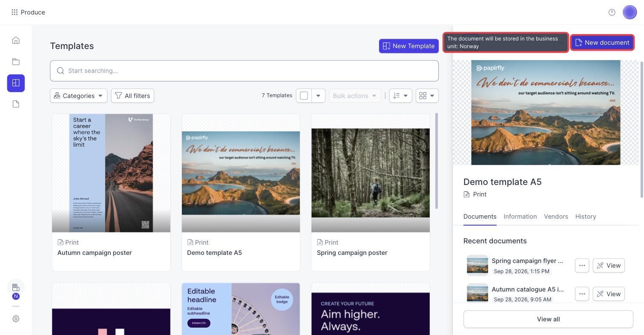Viewport: 644px width, 335px height.
Task: Click the Autumn campaign poster name
Action: tap(95, 253)
